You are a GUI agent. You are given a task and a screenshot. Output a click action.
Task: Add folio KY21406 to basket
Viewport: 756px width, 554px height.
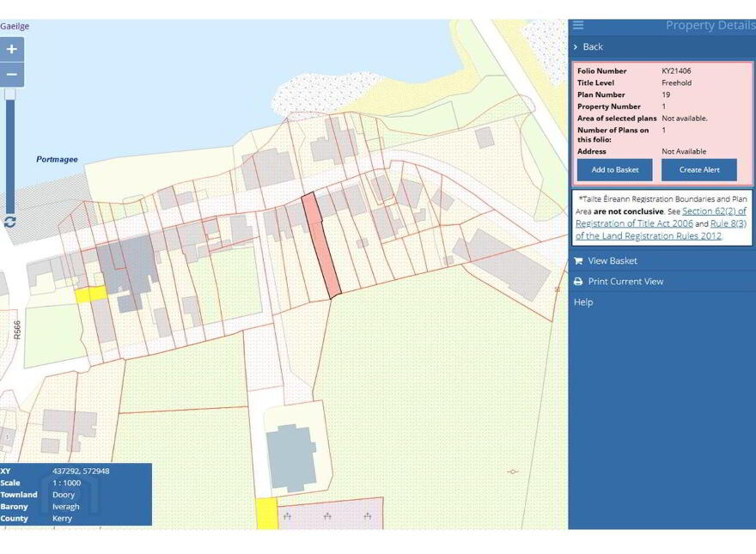coord(615,170)
